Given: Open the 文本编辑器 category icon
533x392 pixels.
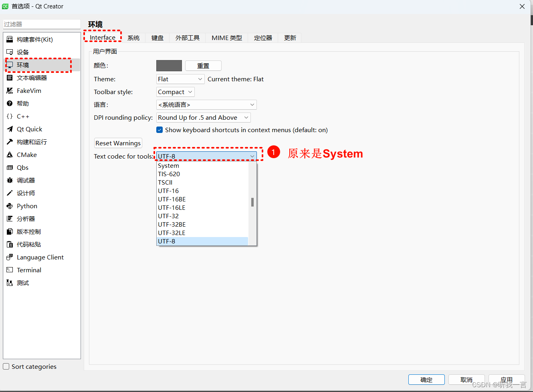Looking at the screenshot, I should click(x=10, y=78).
